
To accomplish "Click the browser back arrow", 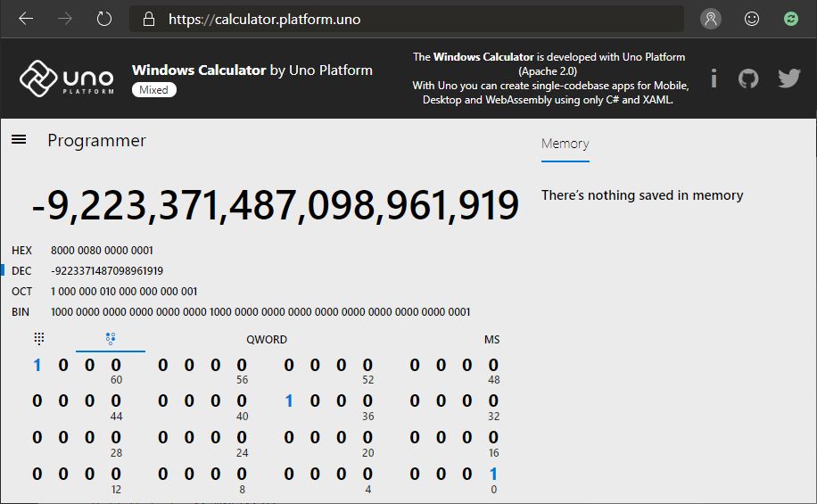I will (26, 19).
